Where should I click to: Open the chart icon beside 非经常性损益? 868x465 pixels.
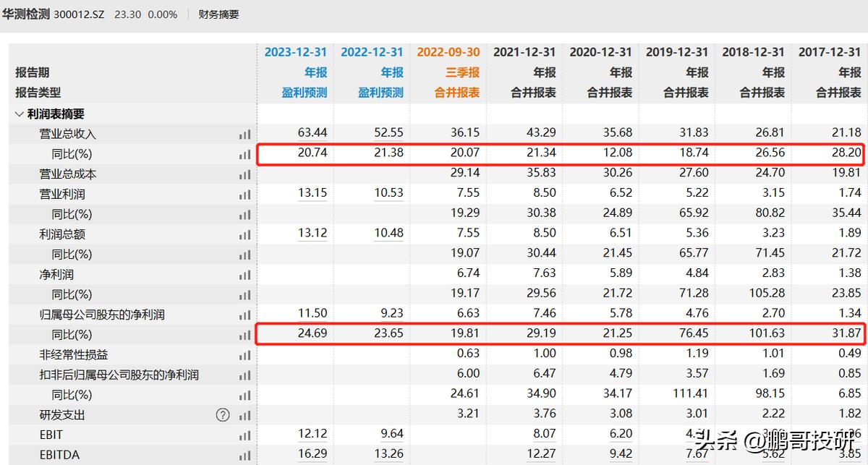pyautogui.click(x=244, y=354)
